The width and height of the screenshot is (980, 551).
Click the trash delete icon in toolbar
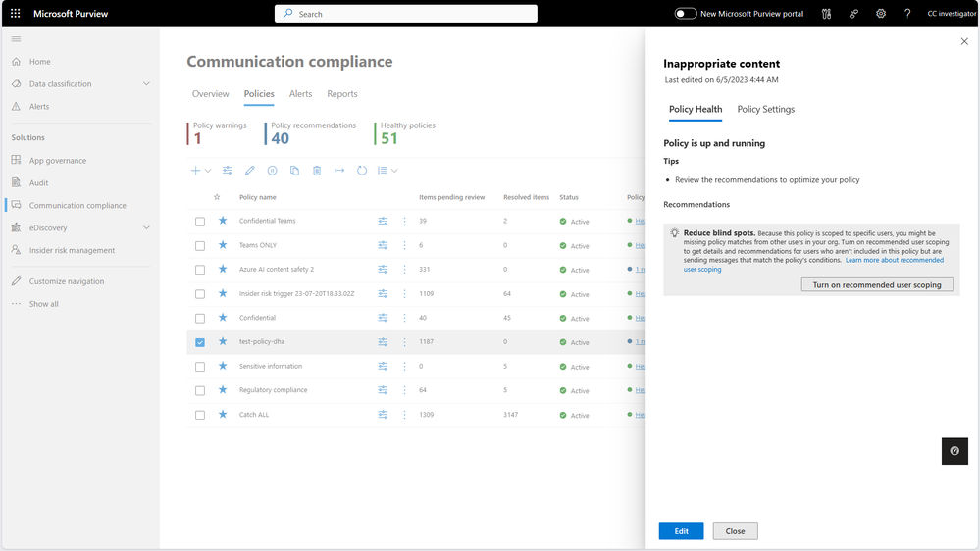tap(317, 171)
